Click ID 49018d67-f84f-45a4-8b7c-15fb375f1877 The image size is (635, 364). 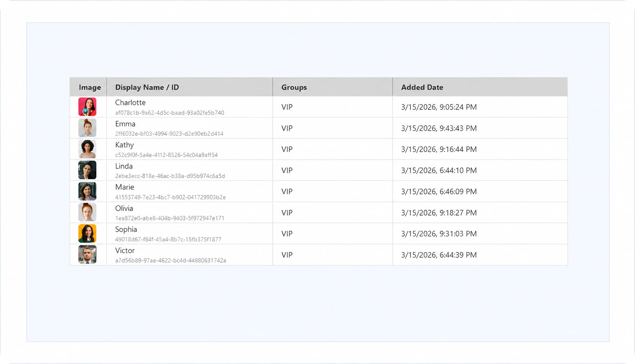coord(168,239)
